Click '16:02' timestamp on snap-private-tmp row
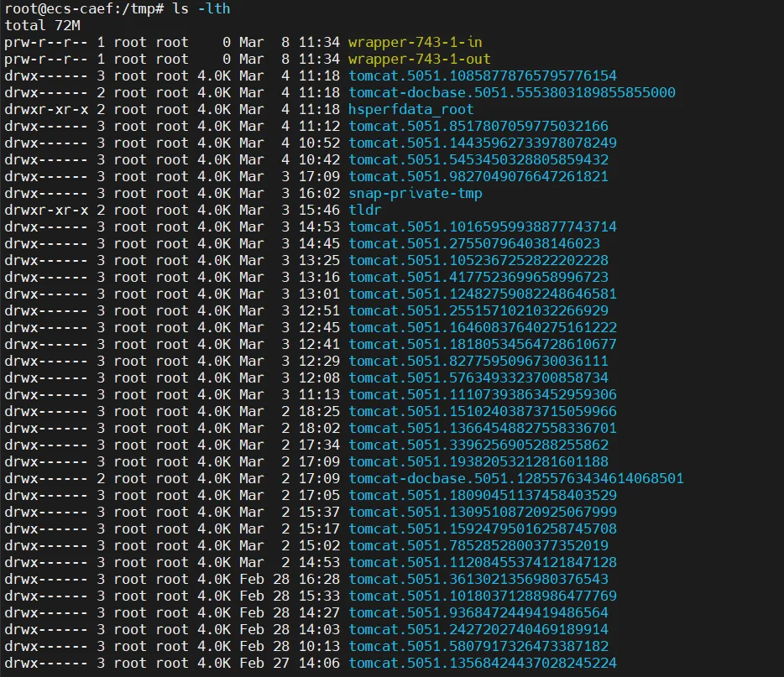 pyautogui.click(x=319, y=193)
